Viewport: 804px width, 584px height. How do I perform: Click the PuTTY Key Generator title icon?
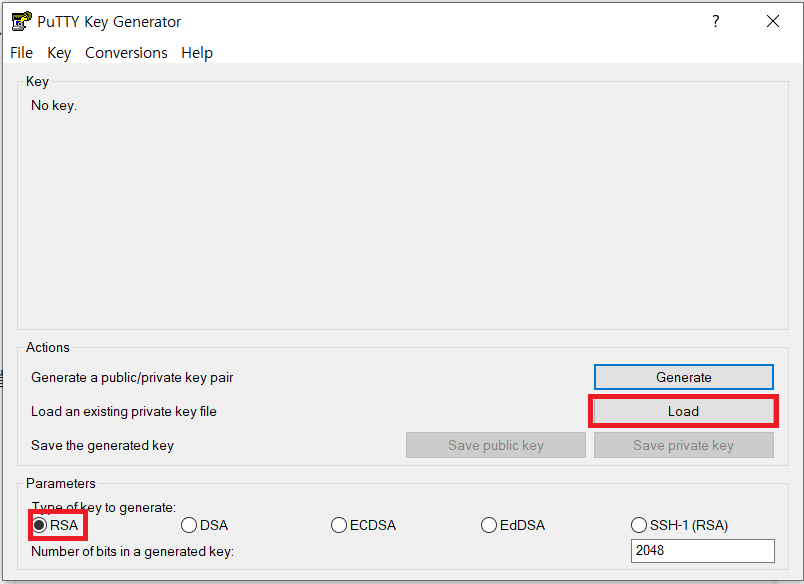tap(22, 22)
